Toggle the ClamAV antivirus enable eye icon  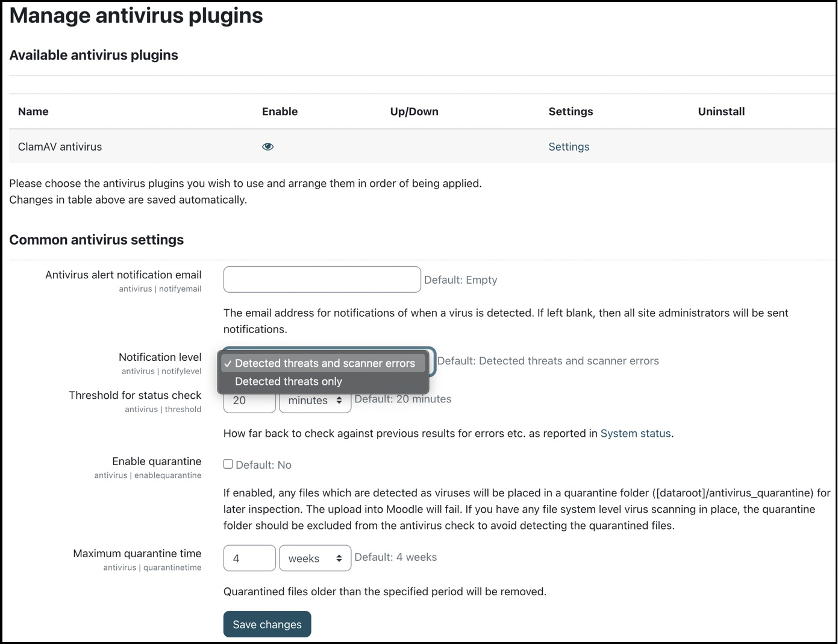point(268,146)
